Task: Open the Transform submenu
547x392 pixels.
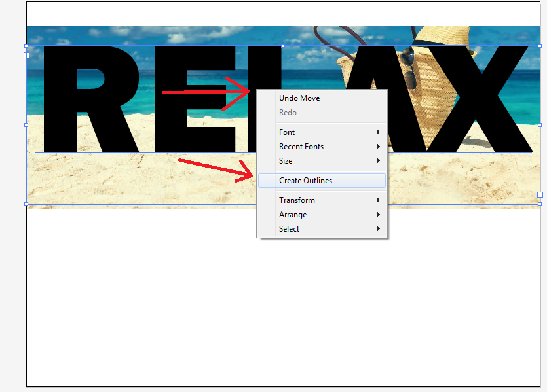Action: tap(322, 200)
